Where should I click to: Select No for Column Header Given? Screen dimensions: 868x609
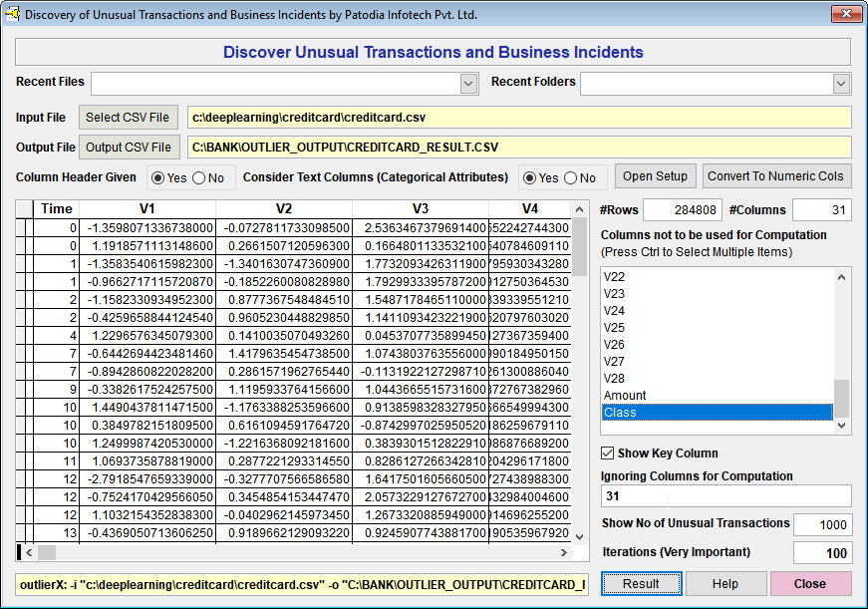(198, 178)
